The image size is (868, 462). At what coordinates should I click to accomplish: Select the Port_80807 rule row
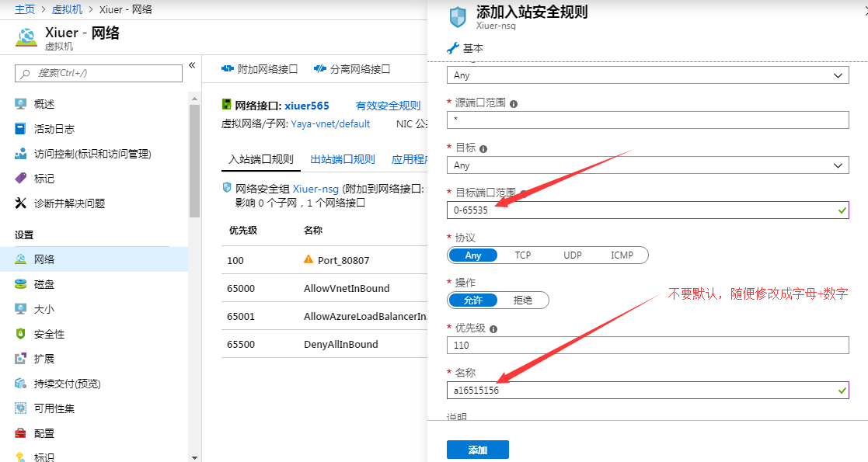click(x=324, y=260)
